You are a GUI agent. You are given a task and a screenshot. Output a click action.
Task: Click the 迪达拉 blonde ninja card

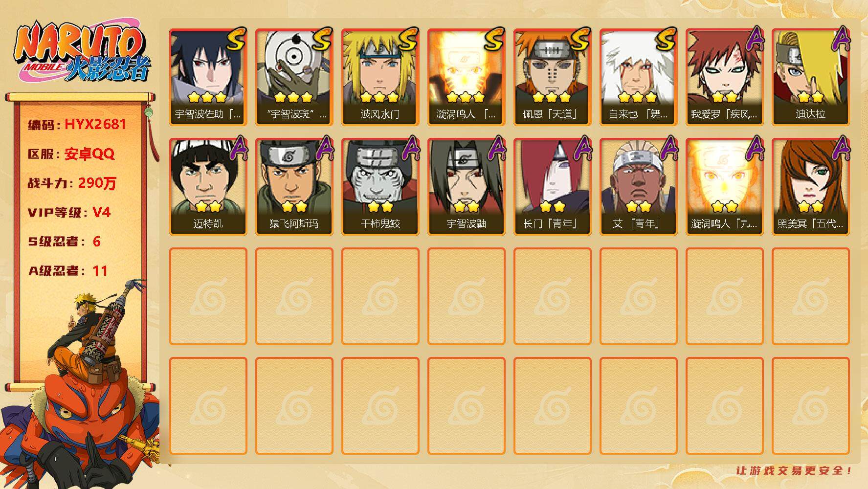pos(810,77)
